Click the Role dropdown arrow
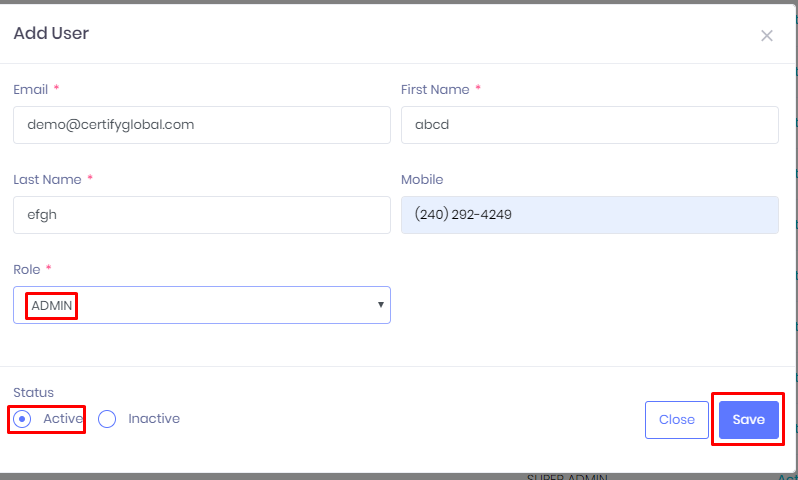The height and width of the screenshot is (480, 798). point(381,305)
